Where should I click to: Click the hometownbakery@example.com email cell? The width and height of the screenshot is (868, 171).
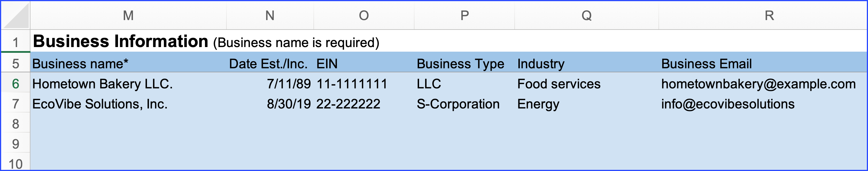[x=758, y=84]
